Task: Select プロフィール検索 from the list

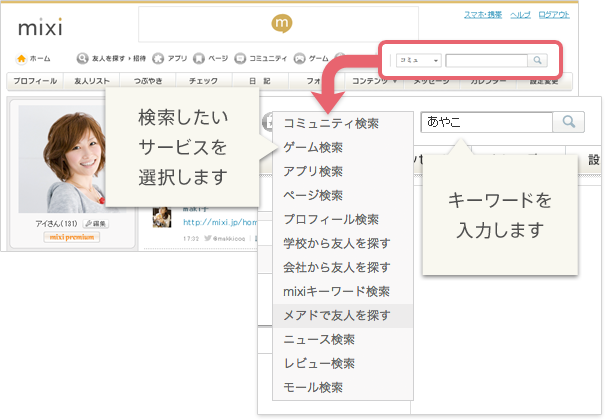Action: 343,219
